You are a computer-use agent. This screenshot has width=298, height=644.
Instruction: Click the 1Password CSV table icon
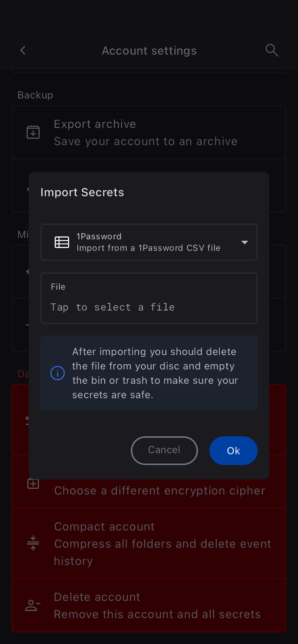pos(62,242)
